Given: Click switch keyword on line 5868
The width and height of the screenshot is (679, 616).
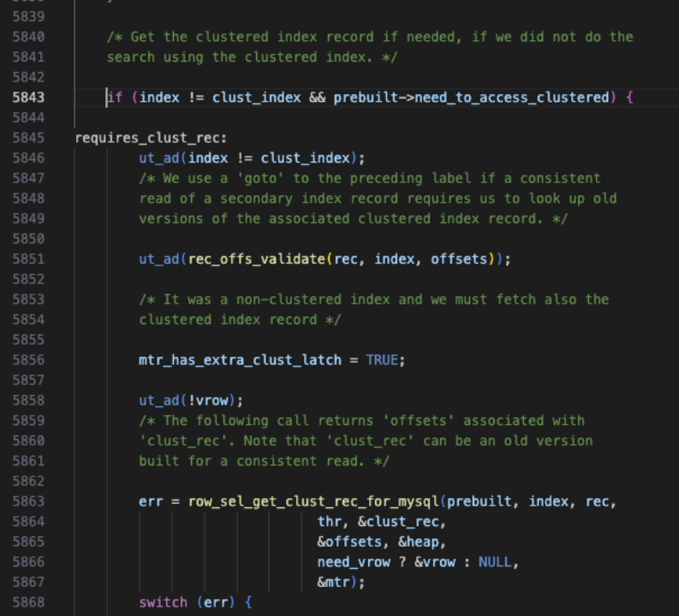Looking at the screenshot, I should (163, 602).
